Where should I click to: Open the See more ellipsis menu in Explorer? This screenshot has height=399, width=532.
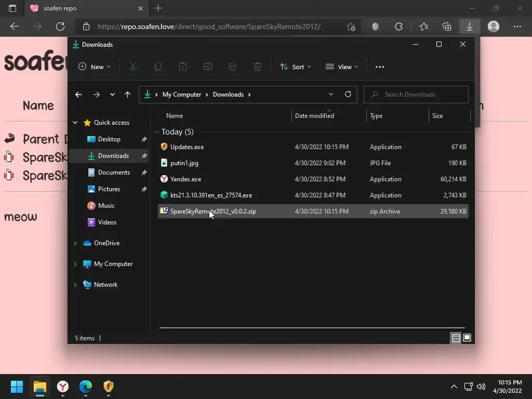[380, 67]
